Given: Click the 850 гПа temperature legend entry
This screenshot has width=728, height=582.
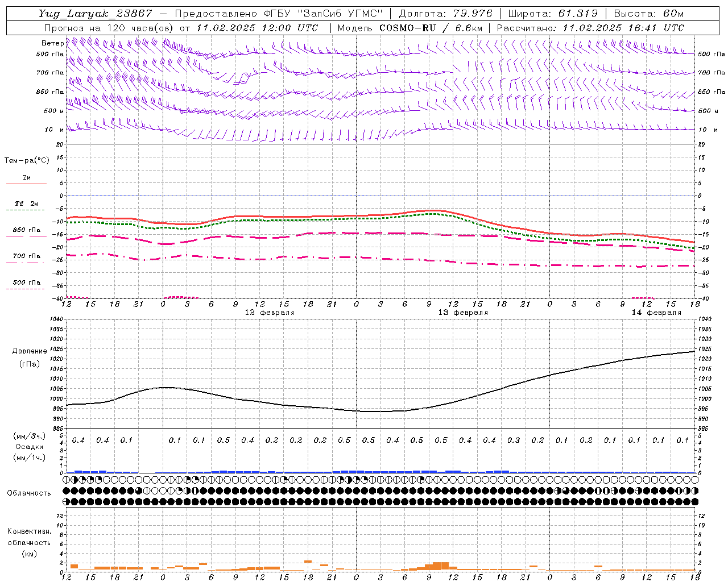Looking at the screenshot, I should 27,230.
